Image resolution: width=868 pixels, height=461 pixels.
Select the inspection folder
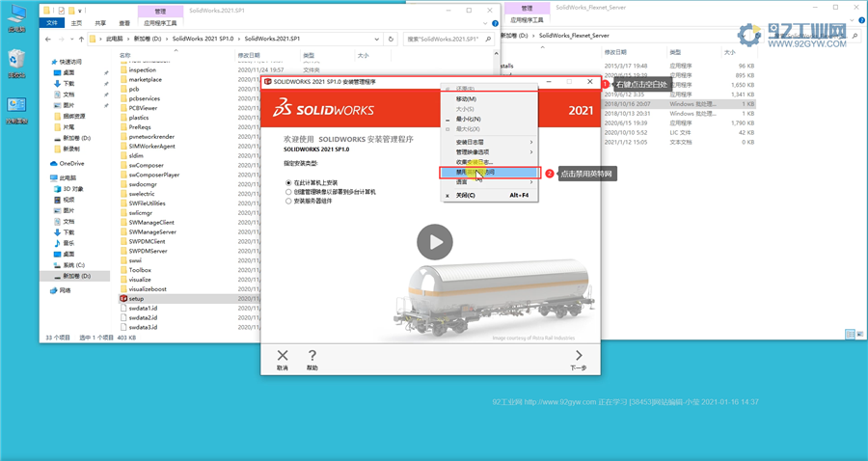coord(143,69)
